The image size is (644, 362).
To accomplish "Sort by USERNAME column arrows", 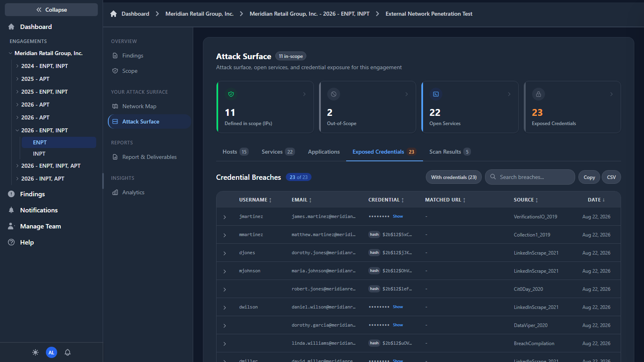I will (270, 200).
